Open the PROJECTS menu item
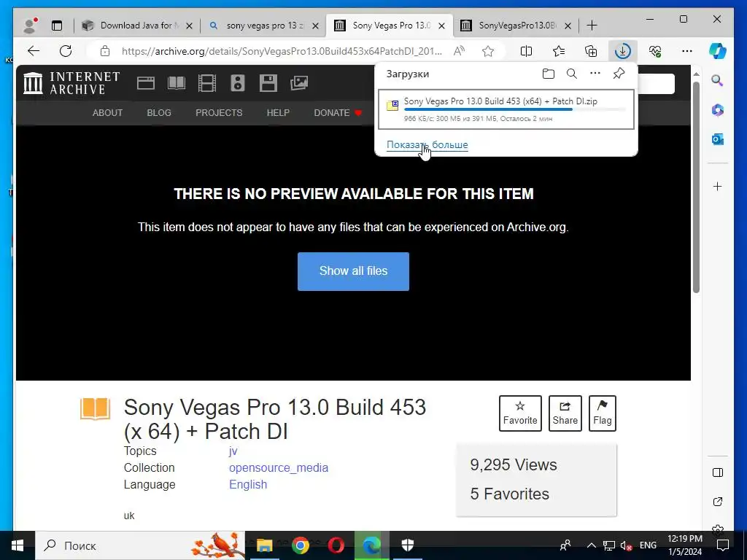747x560 pixels. tap(219, 113)
